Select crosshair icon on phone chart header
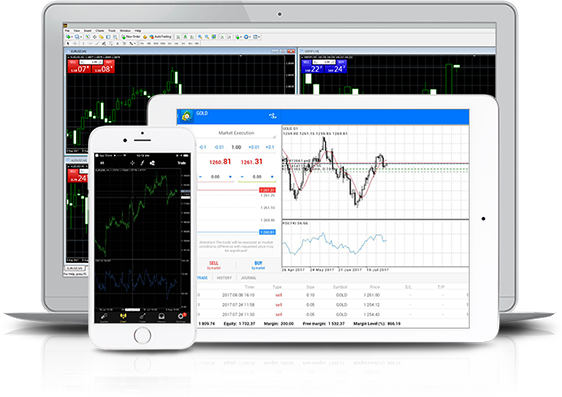Image resolution: width=562 pixels, height=397 pixels. click(x=132, y=163)
